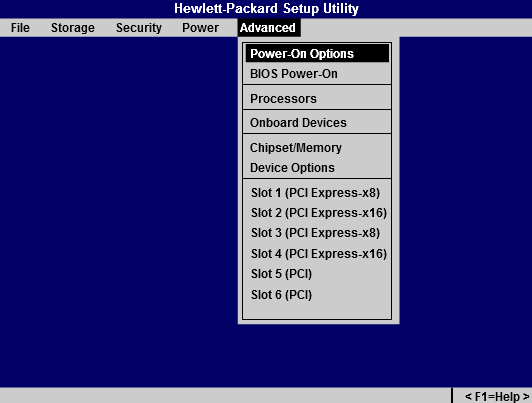532x403 pixels.
Task: Select BIOS Power-On entry
Action: tap(317, 74)
